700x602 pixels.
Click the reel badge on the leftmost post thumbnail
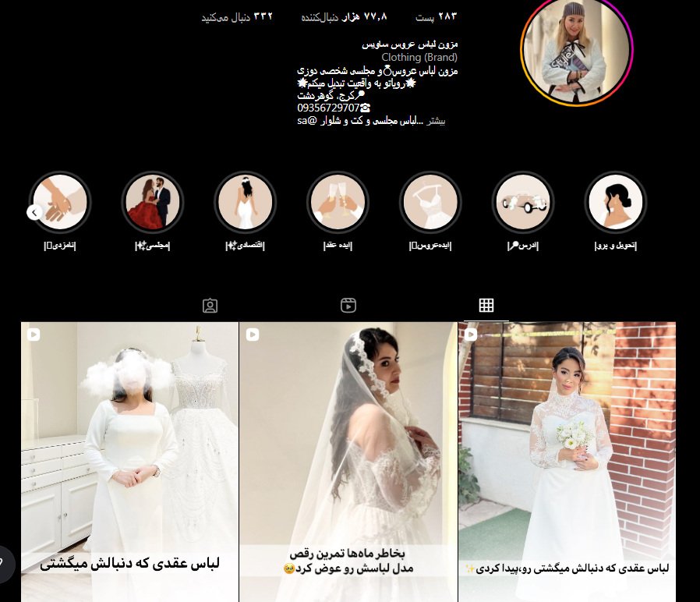(x=33, y=334)
